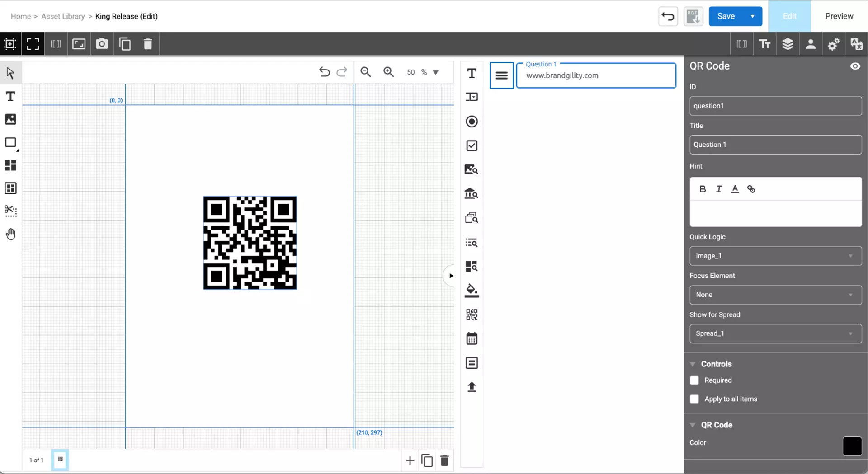Click the Save button

click(726, 16)
